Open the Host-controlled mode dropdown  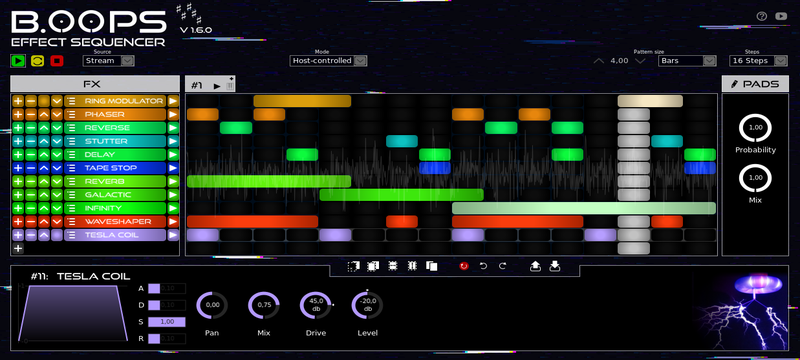point(329,61)
